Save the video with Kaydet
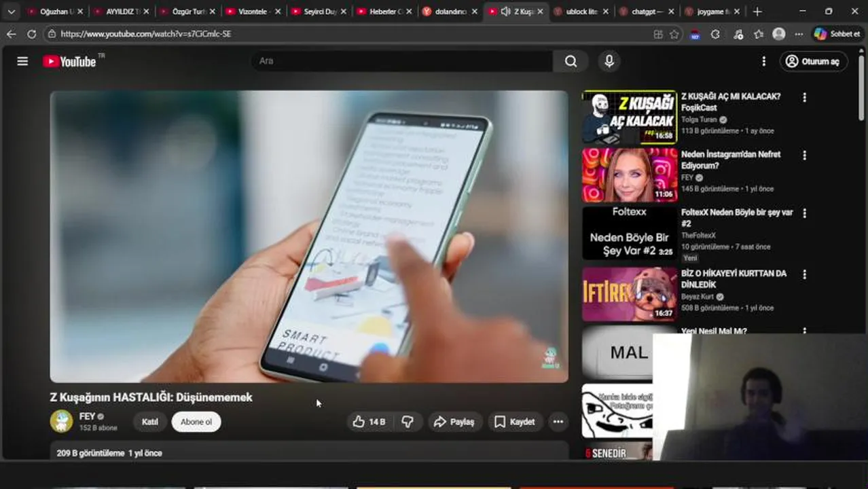The width and height of the screenshot is (868, 489). click(x=514, y=422)
